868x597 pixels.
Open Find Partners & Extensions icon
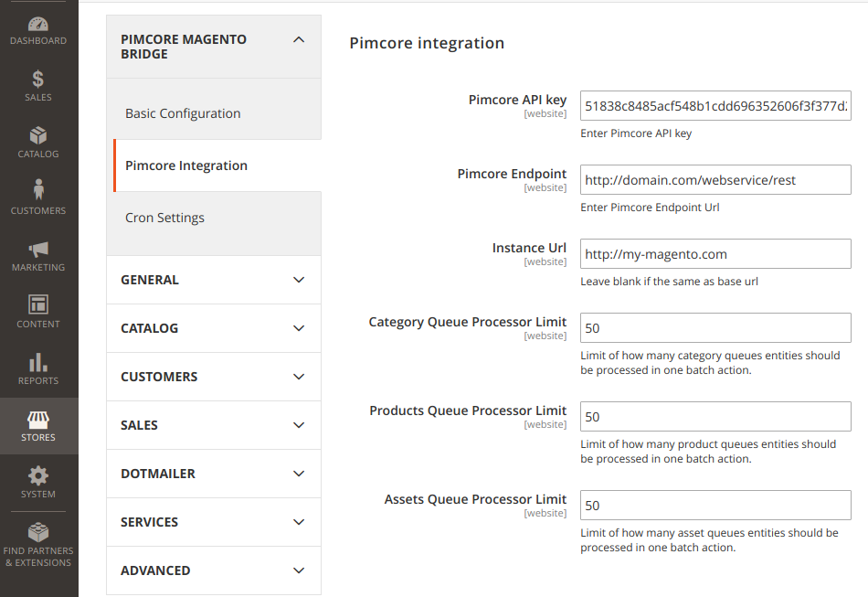click(38, 532)
